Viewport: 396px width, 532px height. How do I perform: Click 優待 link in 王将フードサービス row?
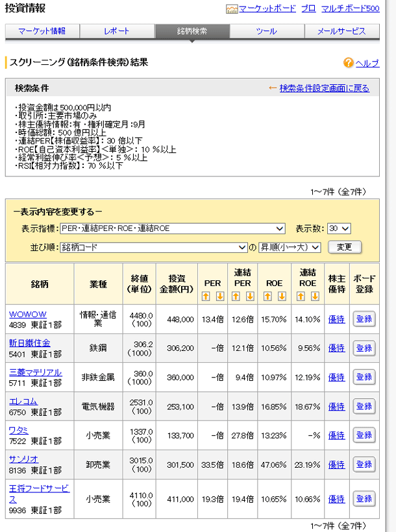click(x=336, y=499)
